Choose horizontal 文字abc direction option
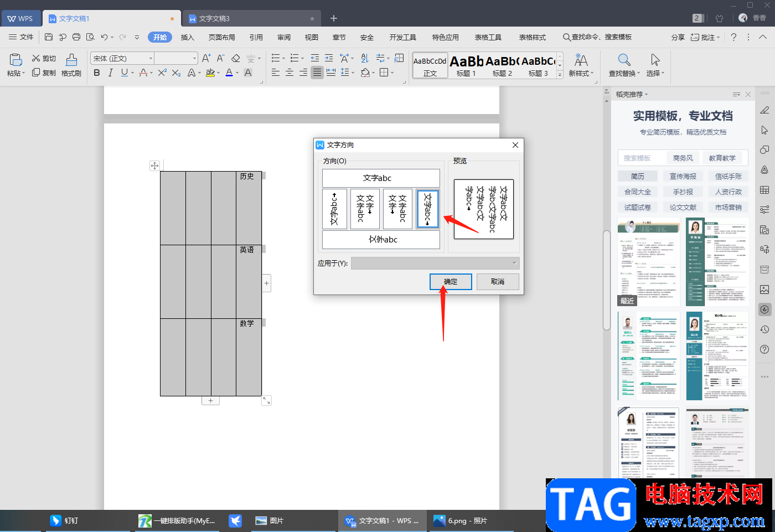775x532 pixels. [381, 178]
